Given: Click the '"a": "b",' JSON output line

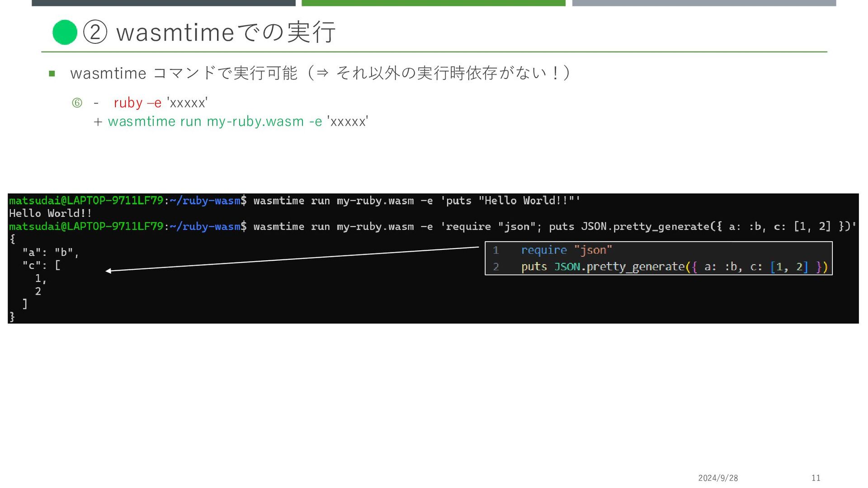Looking at the screenshot, I should pos(51,253).
